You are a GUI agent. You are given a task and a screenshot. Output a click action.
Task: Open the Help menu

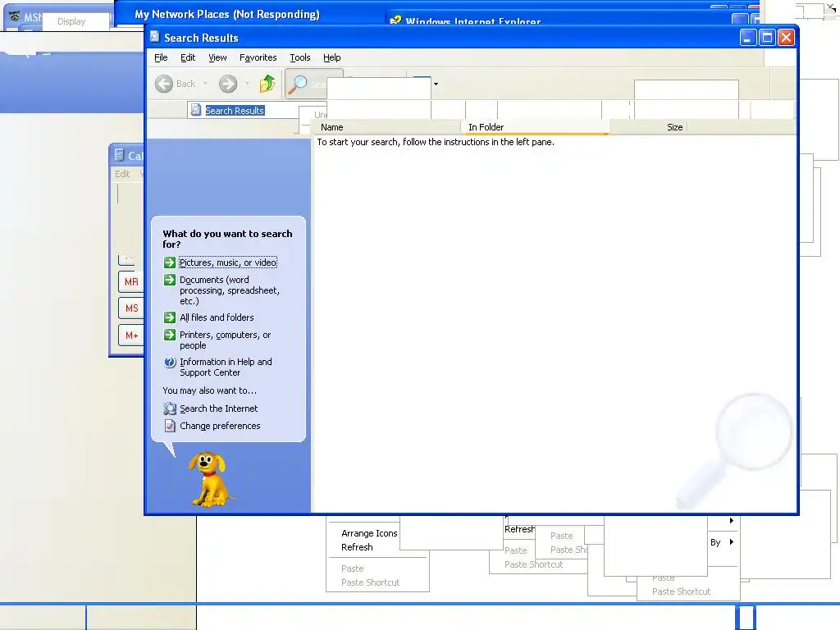331,57
